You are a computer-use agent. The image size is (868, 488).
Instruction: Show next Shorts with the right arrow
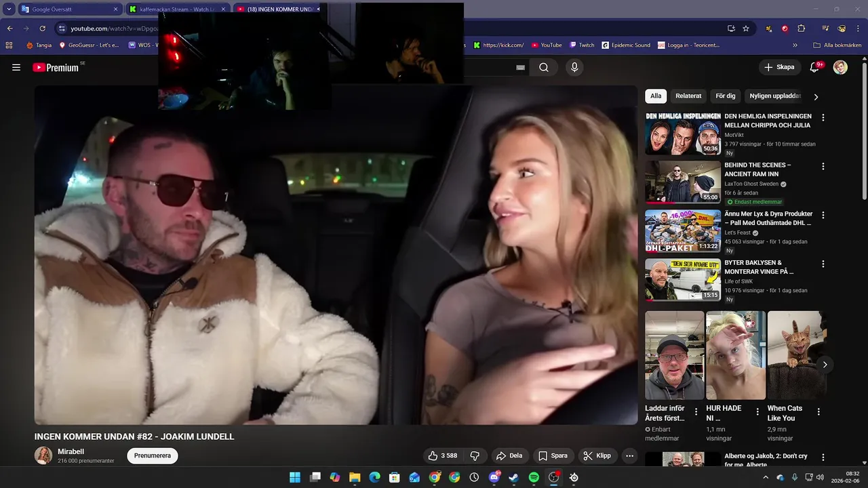pyautogui.click(x=825, y=365)
